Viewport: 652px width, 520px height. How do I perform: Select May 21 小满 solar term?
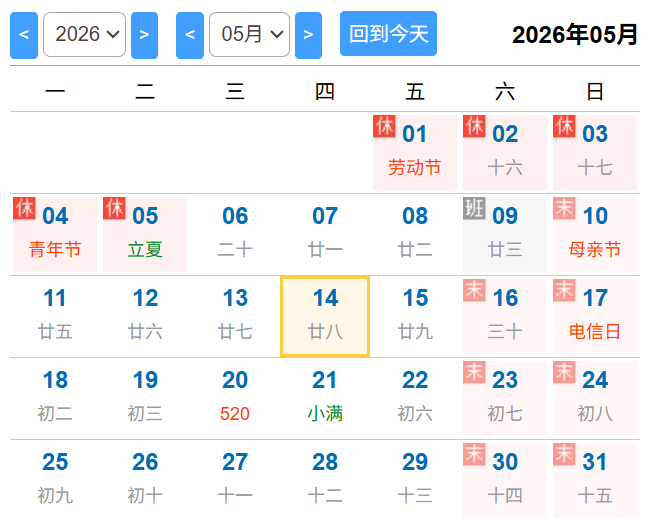tap(325, 398)
